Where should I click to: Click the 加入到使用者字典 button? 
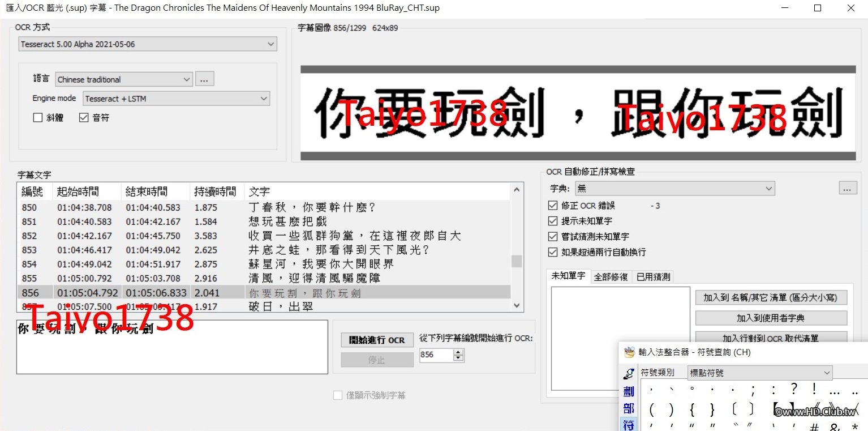(x=771, y=318)
